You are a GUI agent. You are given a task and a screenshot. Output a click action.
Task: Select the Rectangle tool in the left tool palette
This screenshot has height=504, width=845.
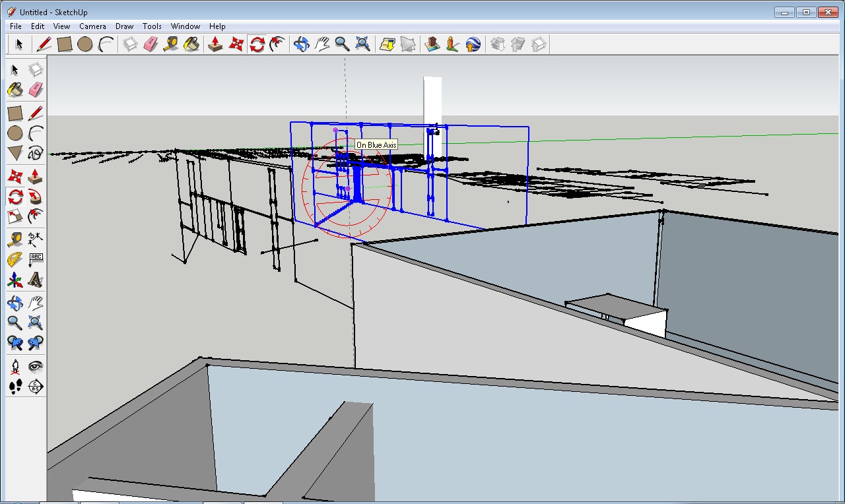pyautogui.click(x=15, y=113)
